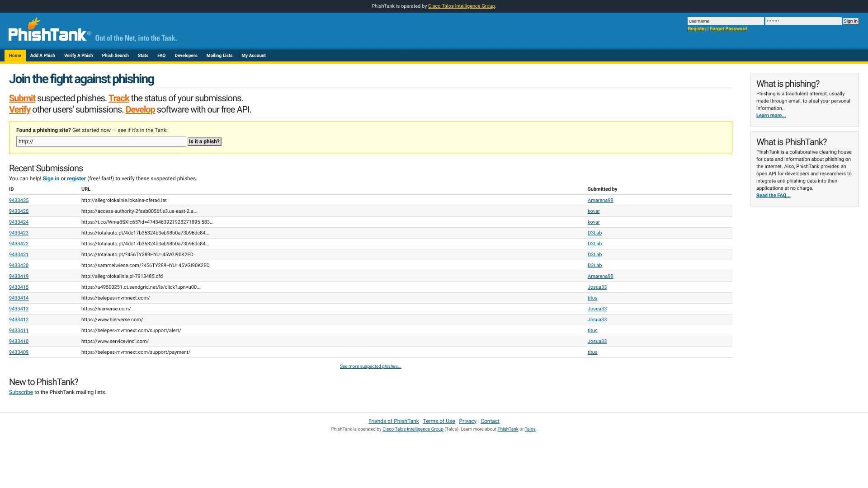Click the Verify submissions link
Viewport: 868px width, 488px height.
[x=19, y=110]
